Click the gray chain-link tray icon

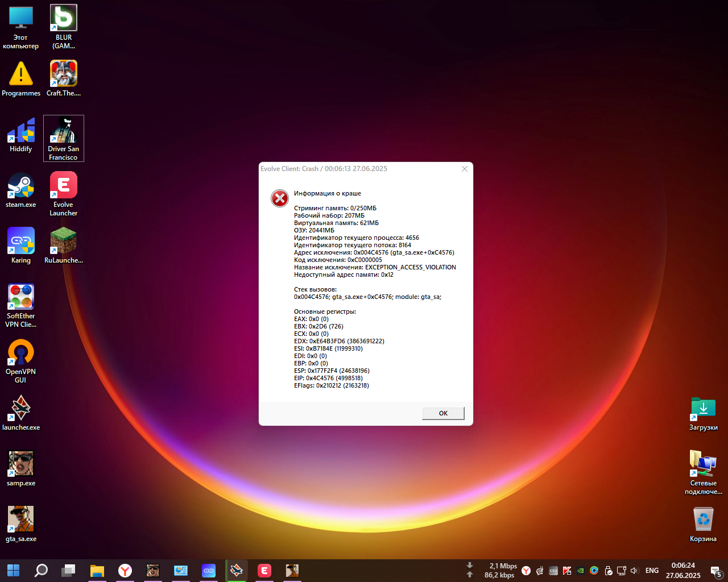click(x=553, y=571)
